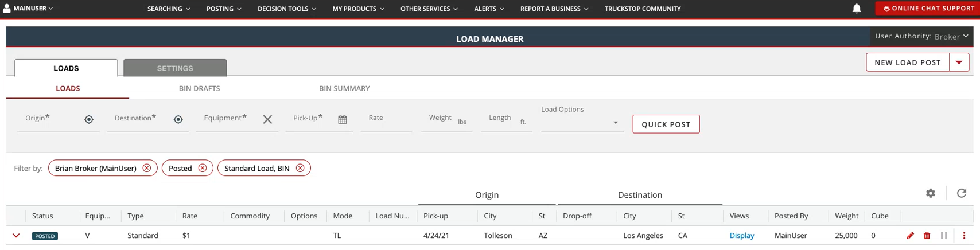The image size is (980, 250).
Task: Open New Load Post dropdown arrow
Action: 959,62
